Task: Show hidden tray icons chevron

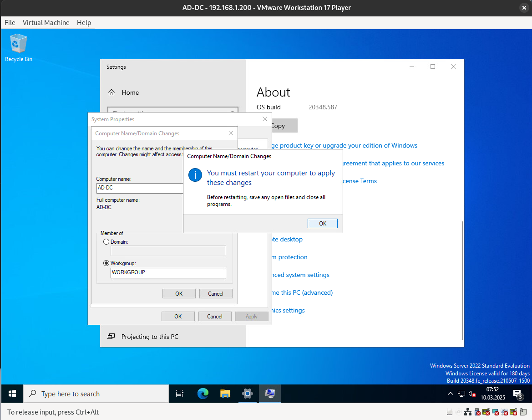Action: coord(451,394)
